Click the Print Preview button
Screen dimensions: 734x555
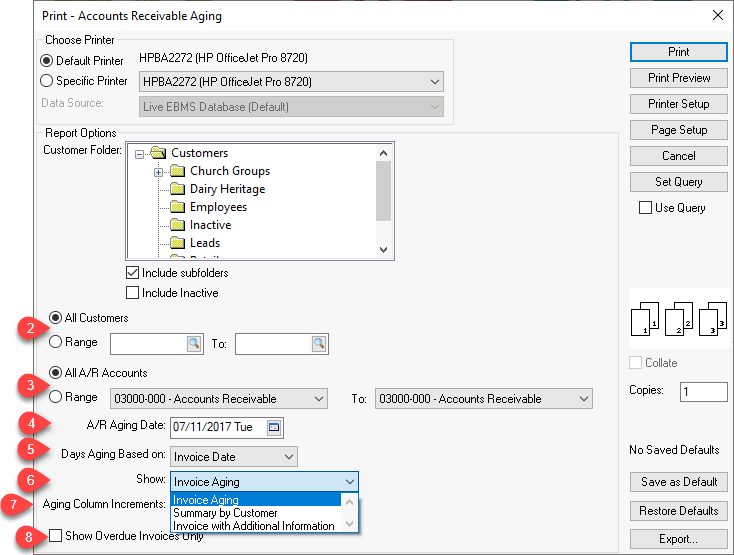[x=678, y=78]
